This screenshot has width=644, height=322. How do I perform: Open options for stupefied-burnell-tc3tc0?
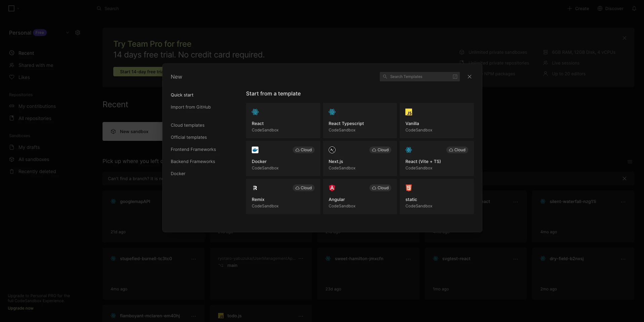(x=194, y=259)
